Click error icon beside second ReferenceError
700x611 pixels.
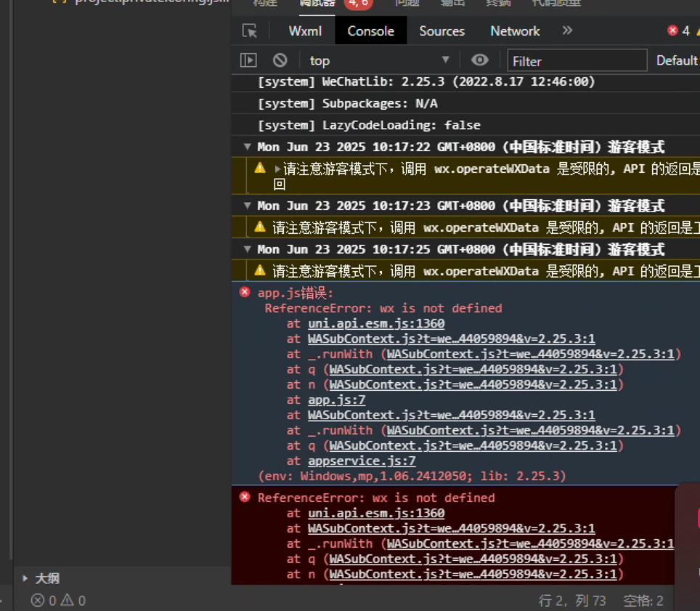(x=245, y=497)
